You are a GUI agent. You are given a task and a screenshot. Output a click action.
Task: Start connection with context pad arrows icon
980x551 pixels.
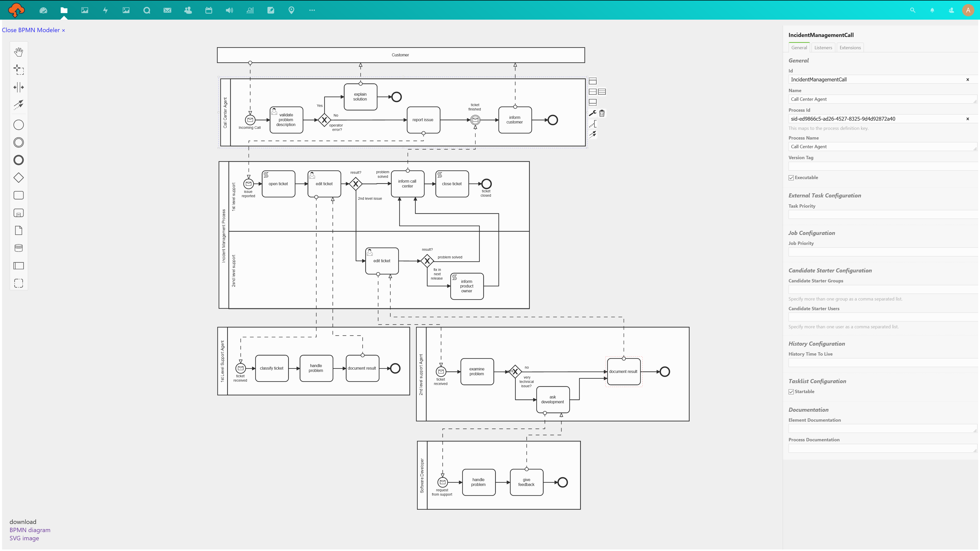pos(593,134)
